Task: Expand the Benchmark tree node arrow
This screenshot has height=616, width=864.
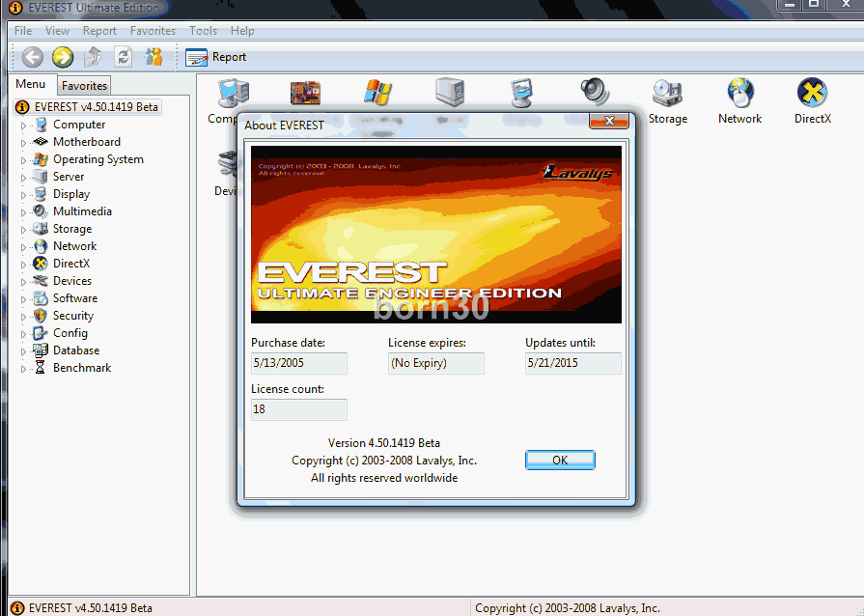Action: point(23,369)
